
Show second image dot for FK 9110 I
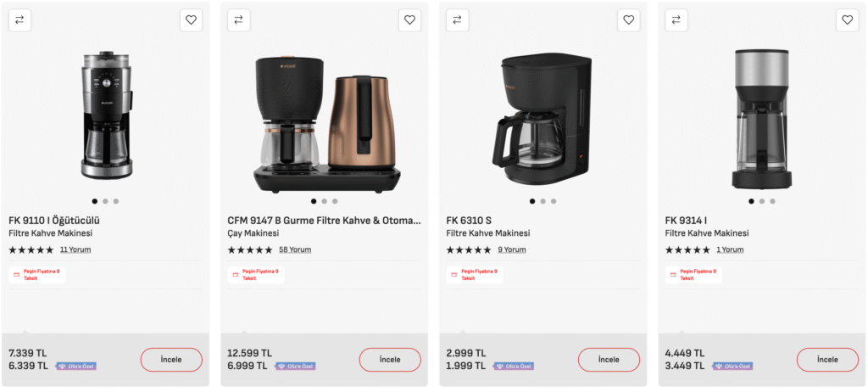pos(105,201)
